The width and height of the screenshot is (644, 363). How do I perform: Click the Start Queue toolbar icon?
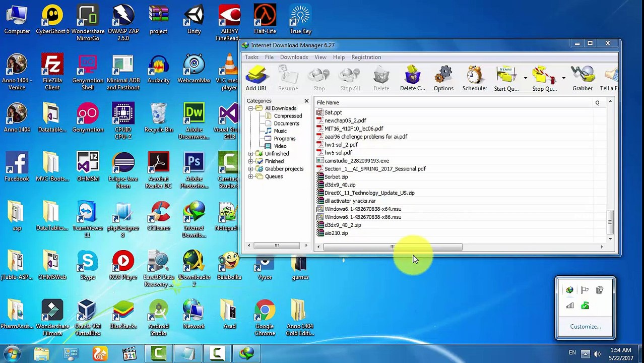pyautogui.click(x=506, y=78)
